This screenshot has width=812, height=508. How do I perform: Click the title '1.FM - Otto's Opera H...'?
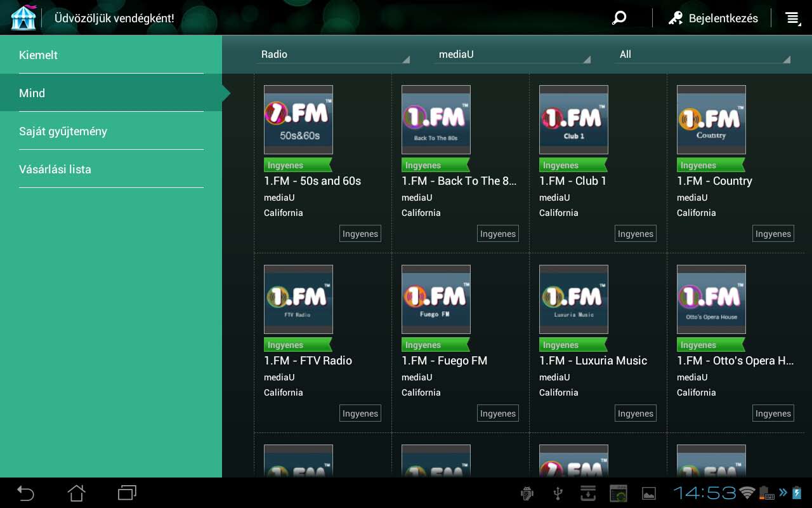pyautogui.click(x=735, y=361)
